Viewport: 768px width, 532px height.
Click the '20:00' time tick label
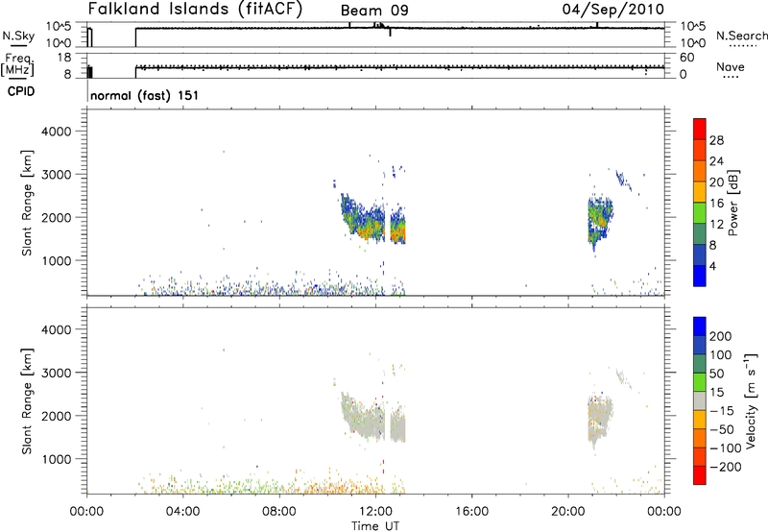pyautogui.click(x=568, y=512)
